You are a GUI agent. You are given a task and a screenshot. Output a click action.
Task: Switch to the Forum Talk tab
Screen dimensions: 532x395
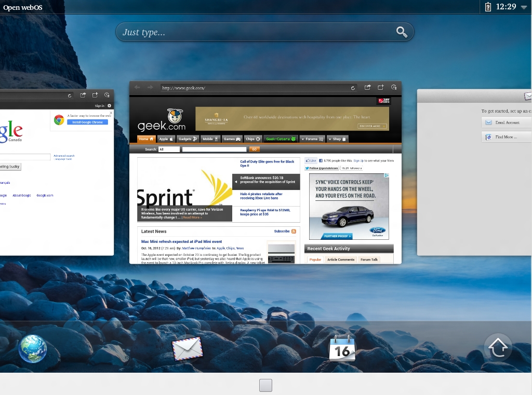369,260
